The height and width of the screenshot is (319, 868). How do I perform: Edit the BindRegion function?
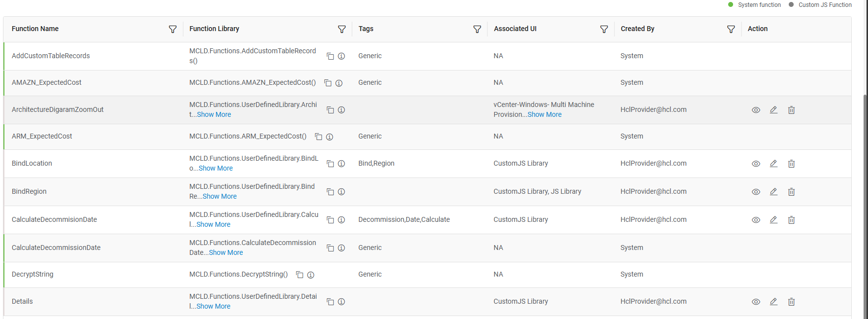coord(773,192)
